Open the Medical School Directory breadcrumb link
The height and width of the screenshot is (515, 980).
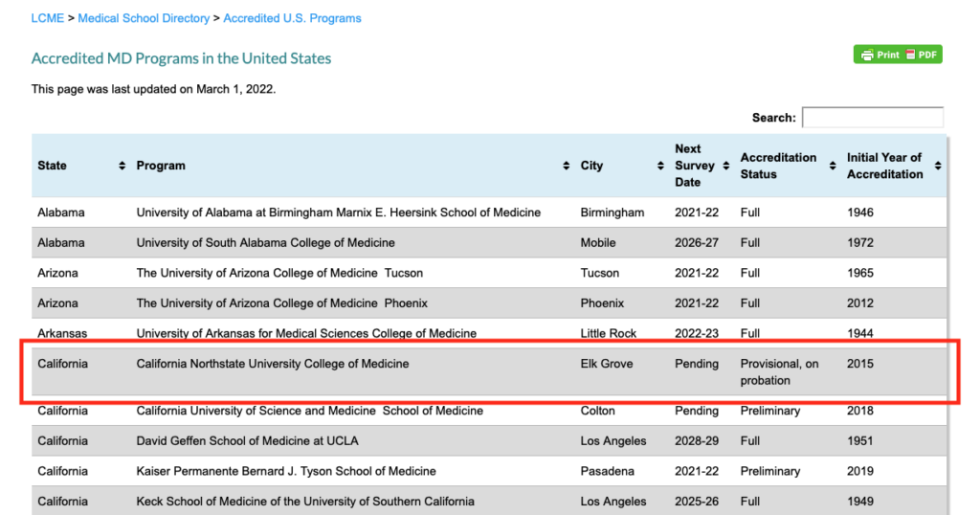pos(144,18)
